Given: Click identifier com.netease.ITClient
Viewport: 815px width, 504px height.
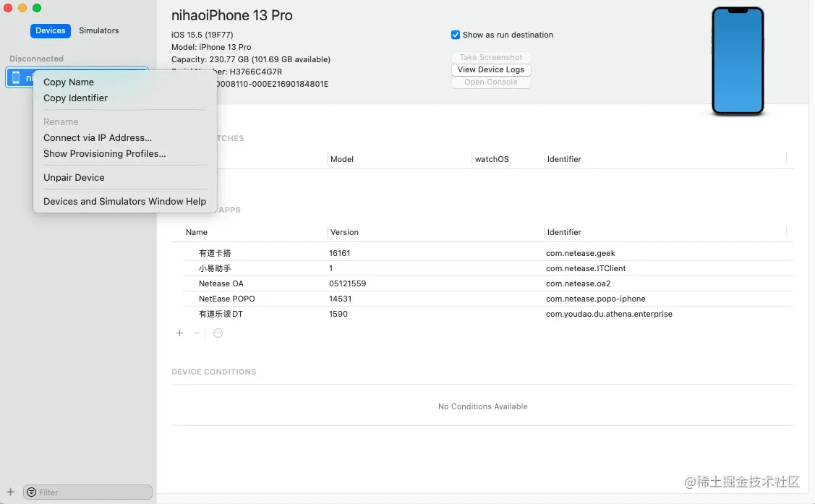Looking at the screenshot, I should pyautogui.click(x=586, y=268).
